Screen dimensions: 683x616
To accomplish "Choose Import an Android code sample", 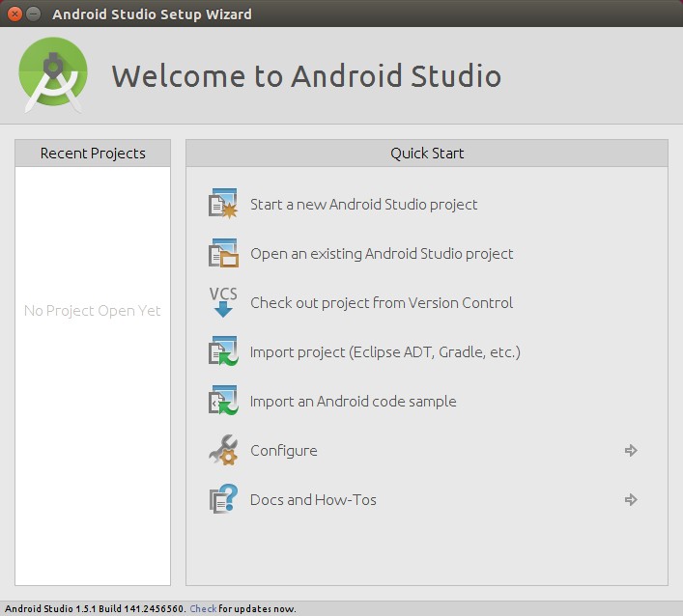I will pos(354,401).
